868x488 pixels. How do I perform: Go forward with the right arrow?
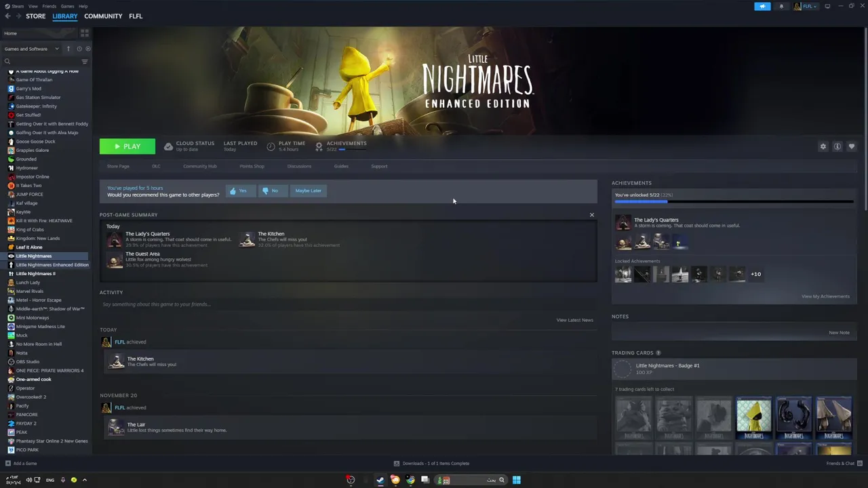(18, 16)
